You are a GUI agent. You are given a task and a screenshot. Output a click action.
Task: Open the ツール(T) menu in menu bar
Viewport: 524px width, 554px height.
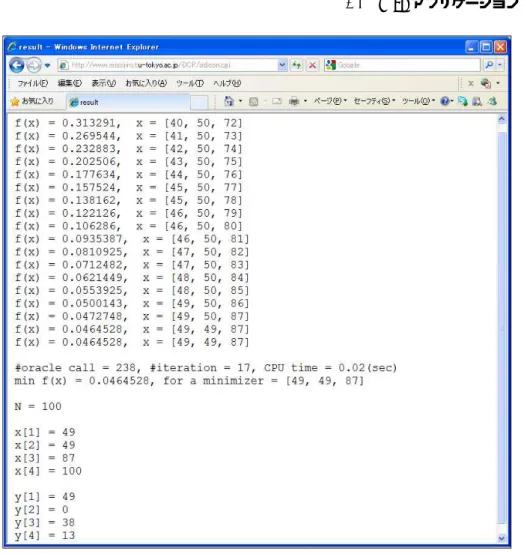pyautogui.click(x=190, y=84)
